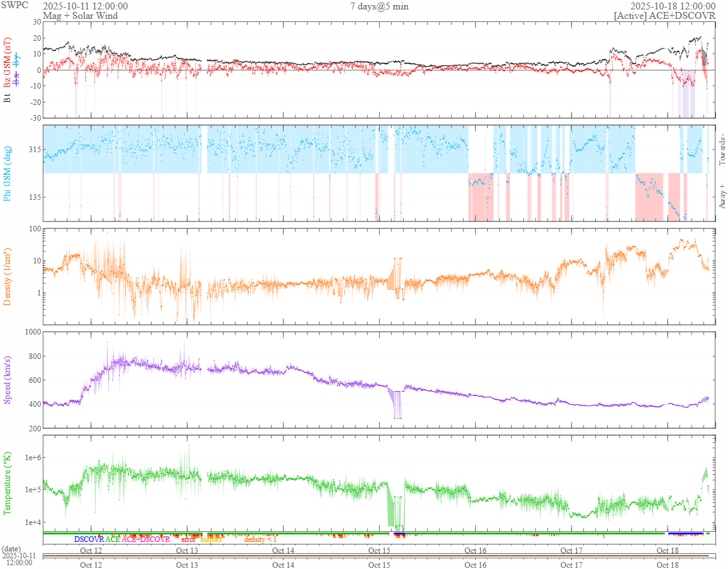728x569 pixels.
Task: Click the 'Density (1/cm³)' axis label
Action: tap(7, 277)
